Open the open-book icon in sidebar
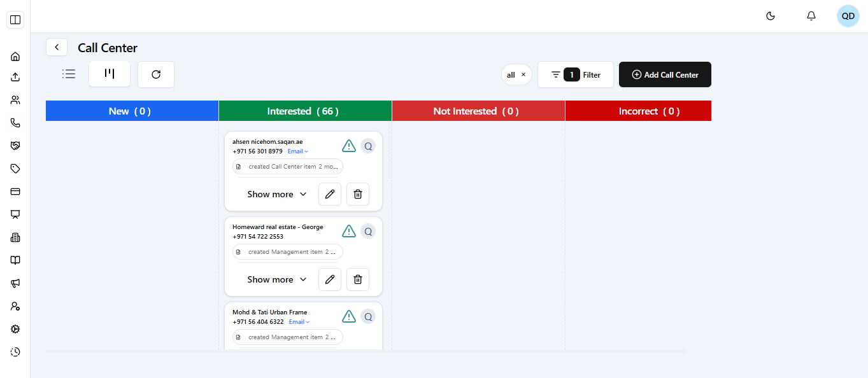The width and height of the screenshot is (868, 378). pyautogui.click(x=15, y=260)
